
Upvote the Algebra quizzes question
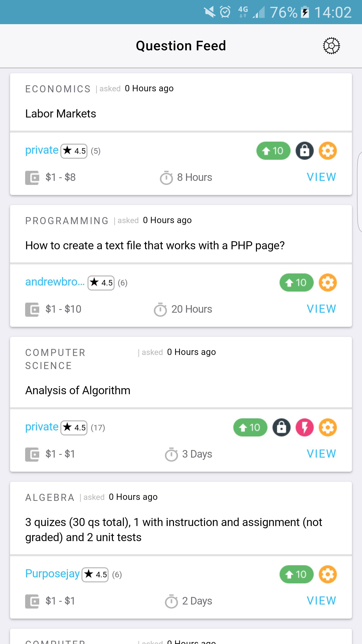tap(296, 574)
